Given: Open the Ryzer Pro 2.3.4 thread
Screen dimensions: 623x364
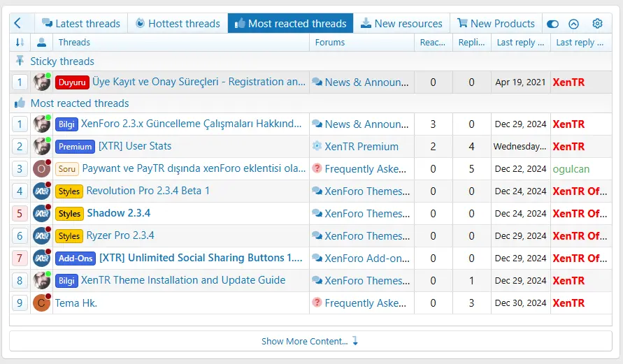Looking at the screenshot, I should point(120,235).
